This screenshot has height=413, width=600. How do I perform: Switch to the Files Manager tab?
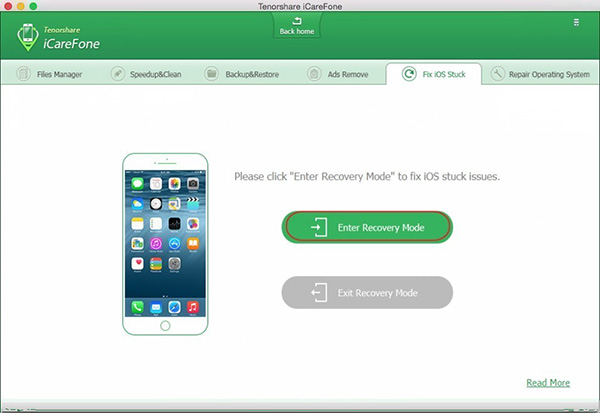[x=49, y=74]
